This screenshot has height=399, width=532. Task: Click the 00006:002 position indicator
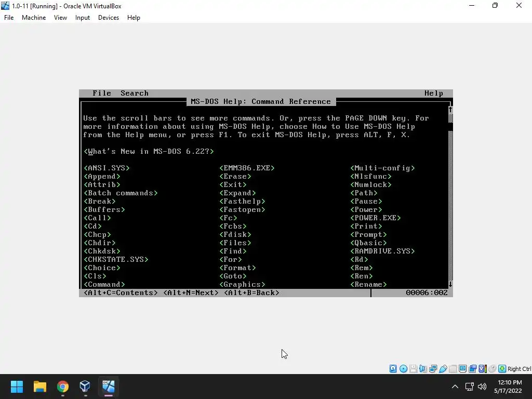point(427,293)
